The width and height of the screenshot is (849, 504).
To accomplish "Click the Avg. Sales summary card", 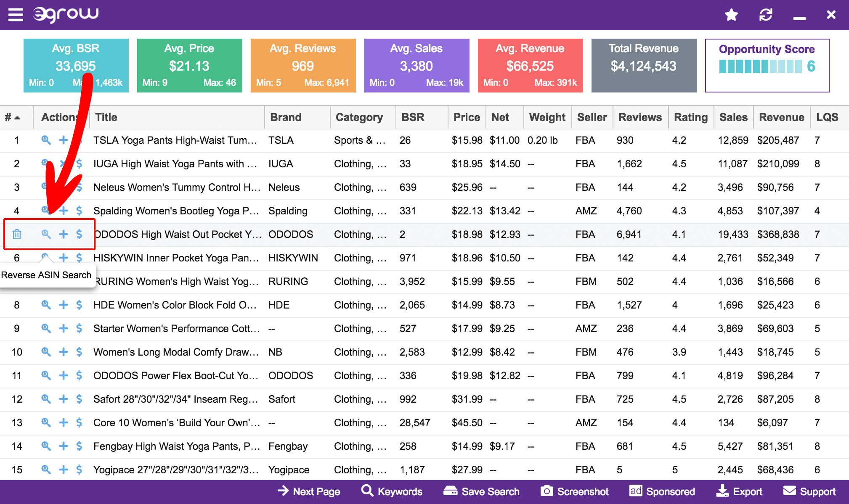I will pyautogui.click(x=417, y=66).
